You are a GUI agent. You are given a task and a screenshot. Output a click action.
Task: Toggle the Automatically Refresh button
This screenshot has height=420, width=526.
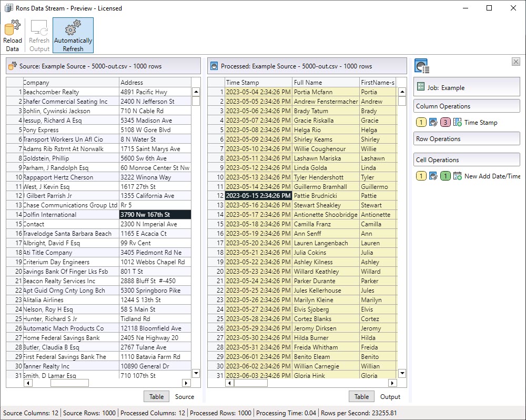coord(73,35)
